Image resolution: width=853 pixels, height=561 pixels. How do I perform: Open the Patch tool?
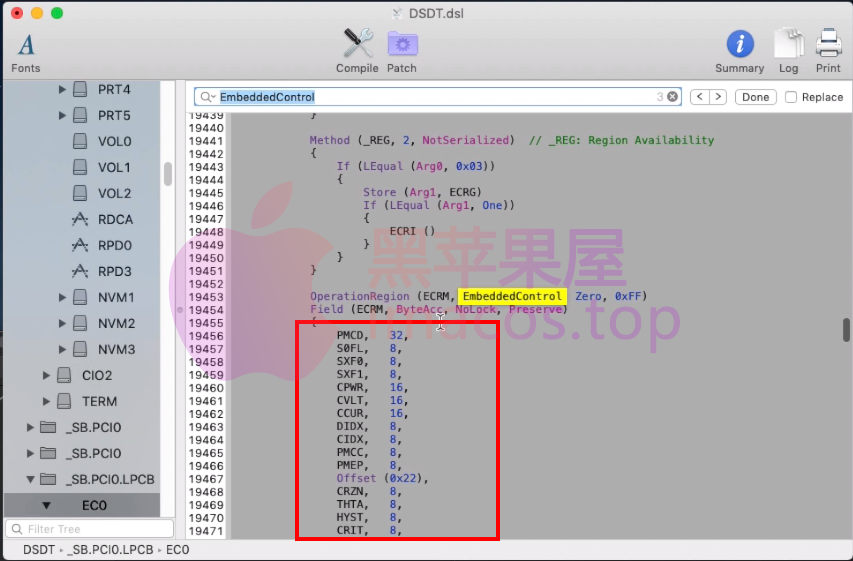point(402,45)
